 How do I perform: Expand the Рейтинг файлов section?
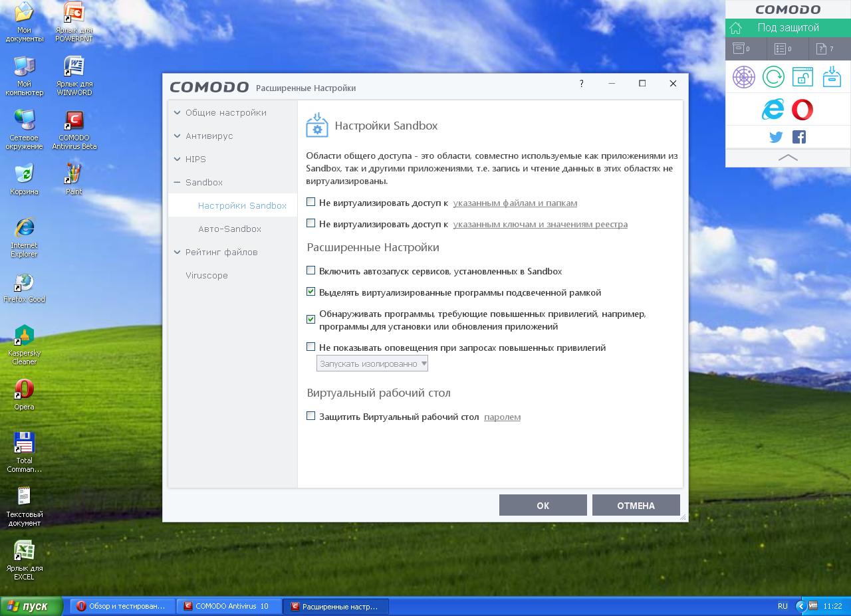tap(233, 252)
